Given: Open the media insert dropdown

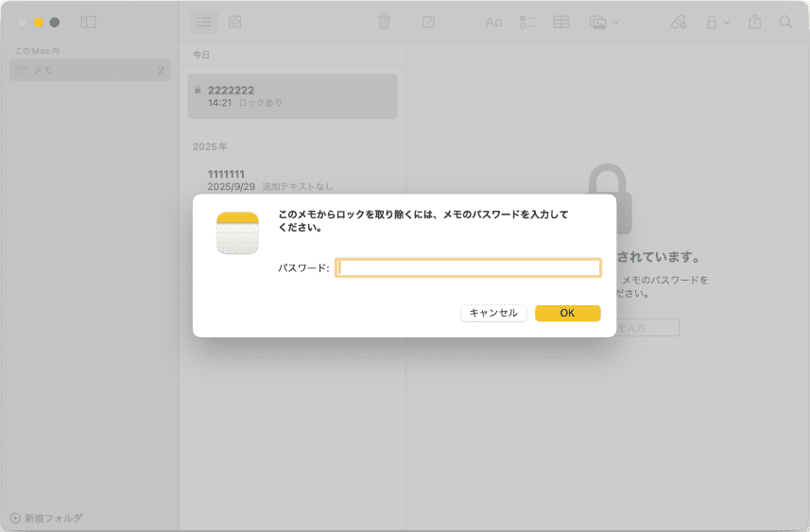Looking at the screenshot, I should point(604,22).
